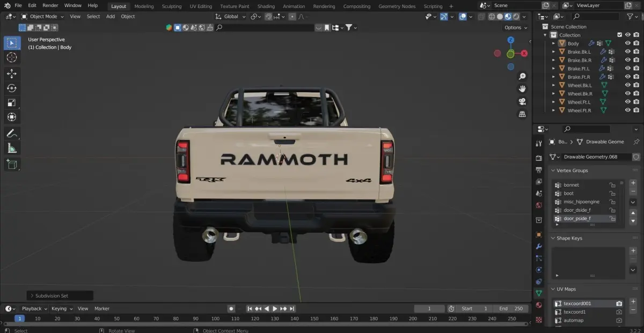Switch to the UV Editing workspace tab

(x=201, y=6)
